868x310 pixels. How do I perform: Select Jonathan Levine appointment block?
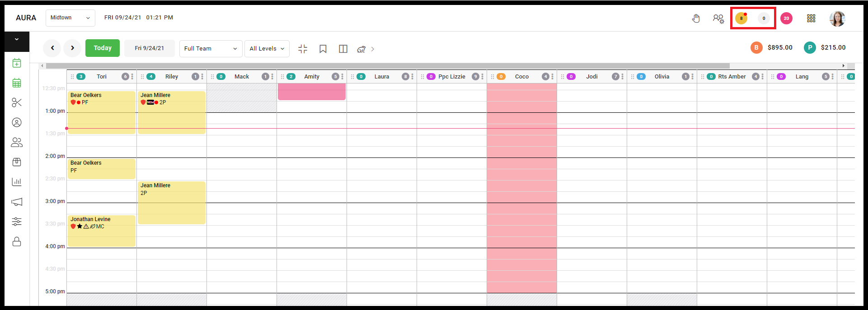tap(102, 231)
